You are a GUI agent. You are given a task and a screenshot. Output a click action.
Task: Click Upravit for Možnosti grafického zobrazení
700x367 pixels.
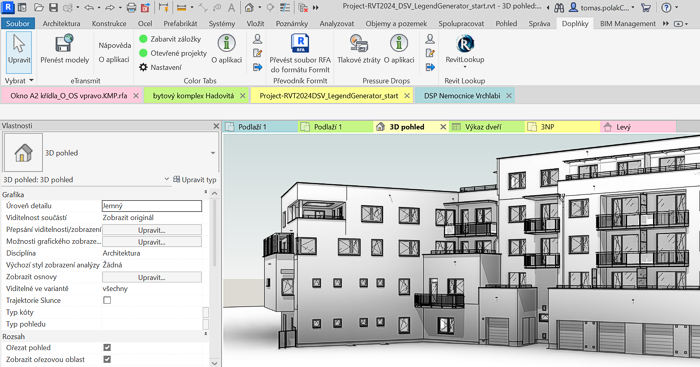coord(152,242)
